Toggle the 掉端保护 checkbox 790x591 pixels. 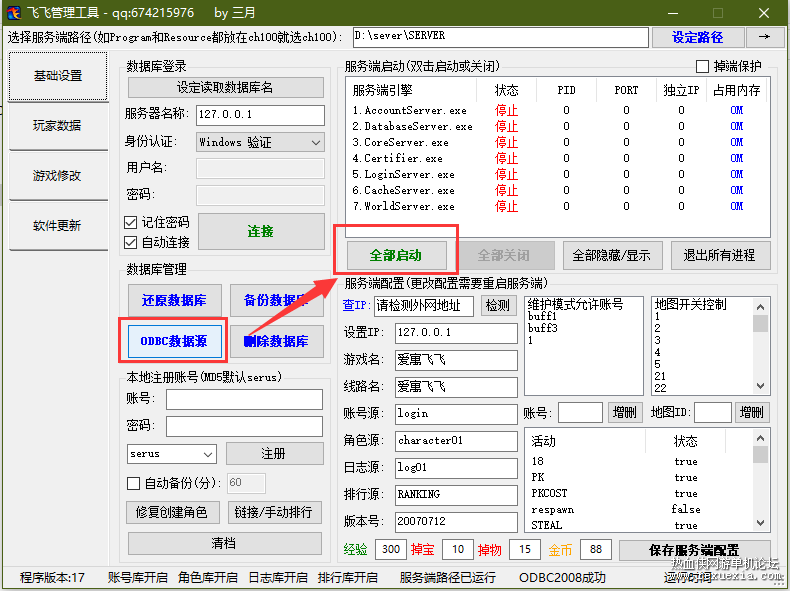pyautogui.click(x=702, y=67)
